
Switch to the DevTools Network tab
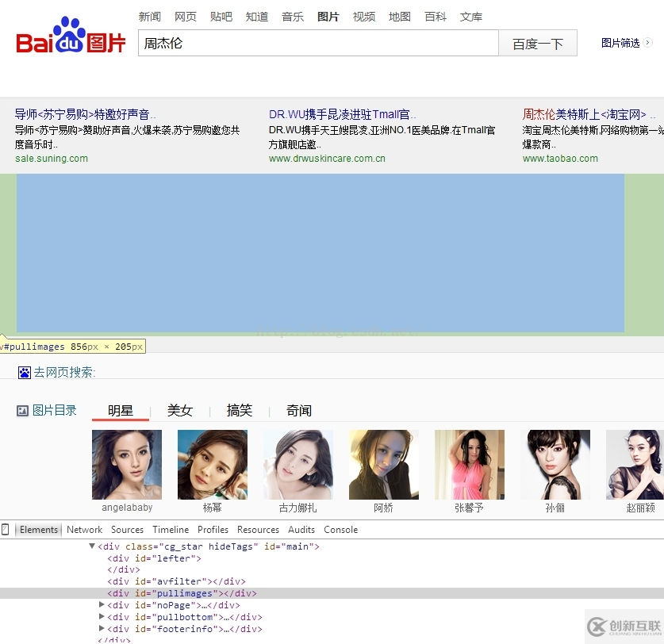click(85, 530)
